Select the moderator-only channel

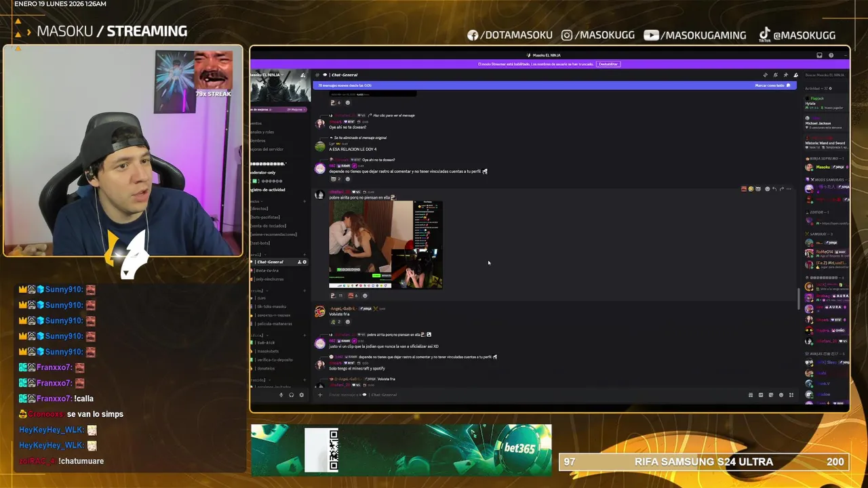click(x=263, y=172)
